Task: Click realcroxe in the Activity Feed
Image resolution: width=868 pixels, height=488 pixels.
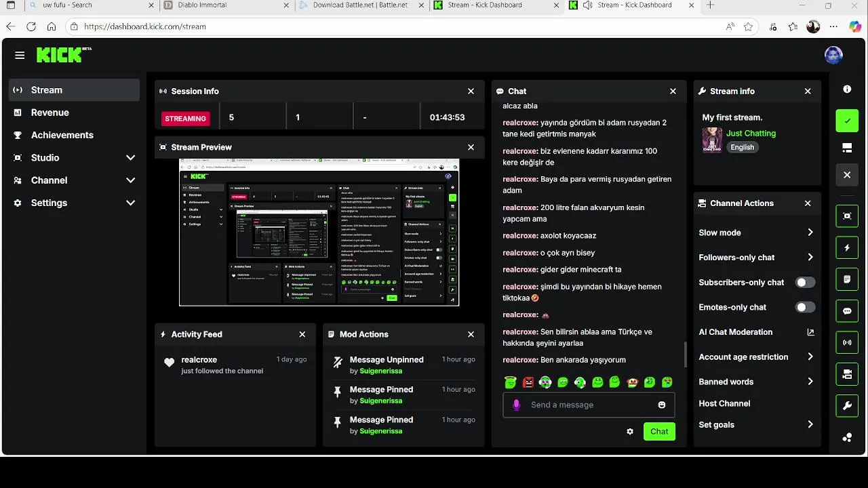Action: click(199, 360)
